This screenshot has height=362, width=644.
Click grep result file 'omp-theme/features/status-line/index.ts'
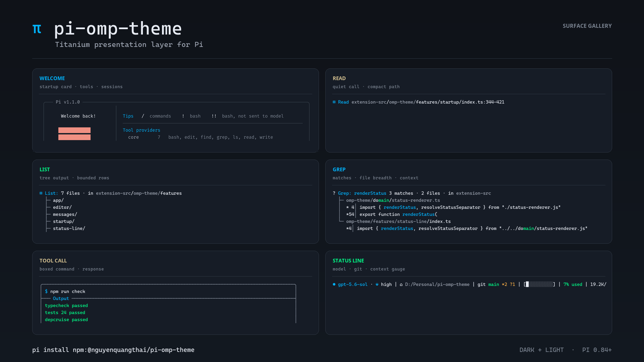[398, 222]
